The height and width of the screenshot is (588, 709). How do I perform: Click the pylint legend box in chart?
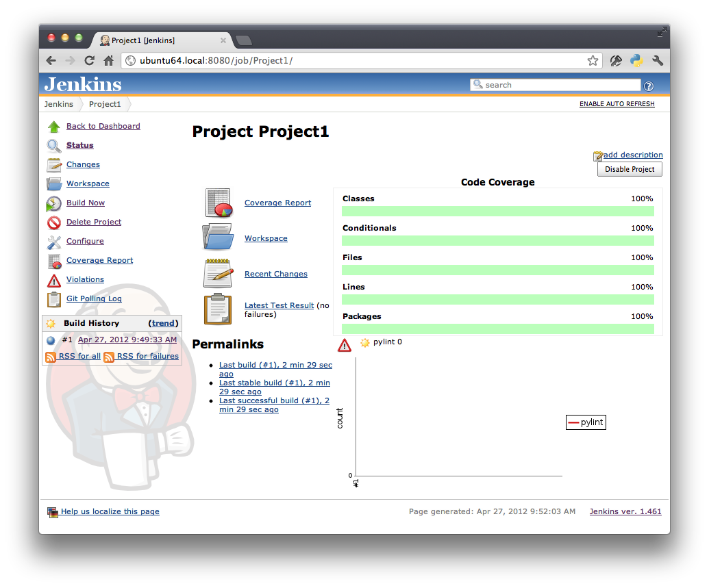point(586,422)
